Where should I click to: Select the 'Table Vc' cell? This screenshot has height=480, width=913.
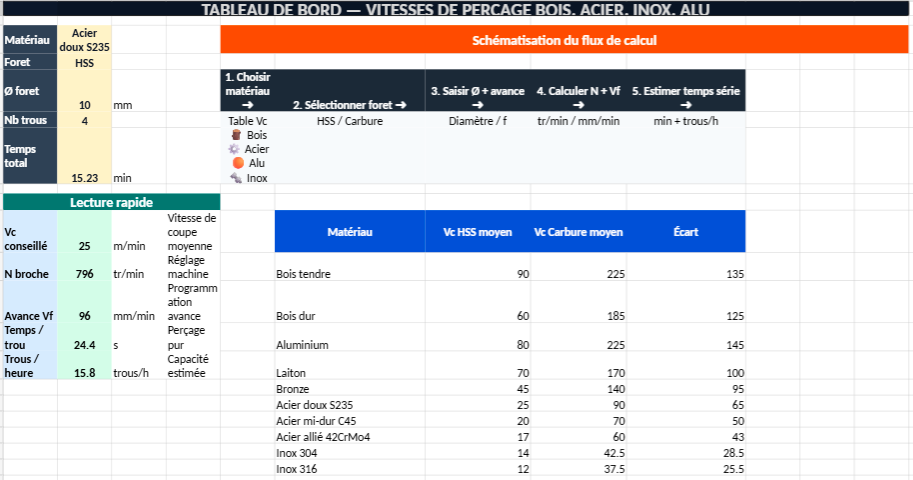pos(247,121)
